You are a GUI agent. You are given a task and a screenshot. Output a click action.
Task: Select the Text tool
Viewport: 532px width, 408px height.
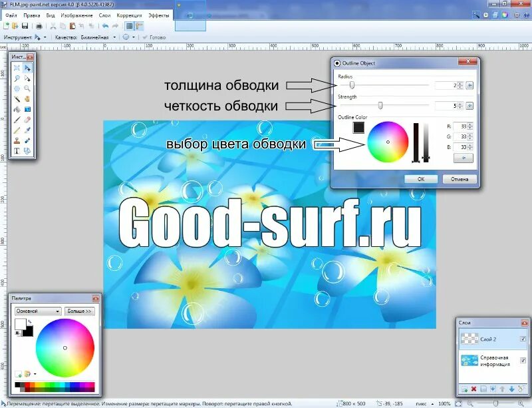coord(17,151)
